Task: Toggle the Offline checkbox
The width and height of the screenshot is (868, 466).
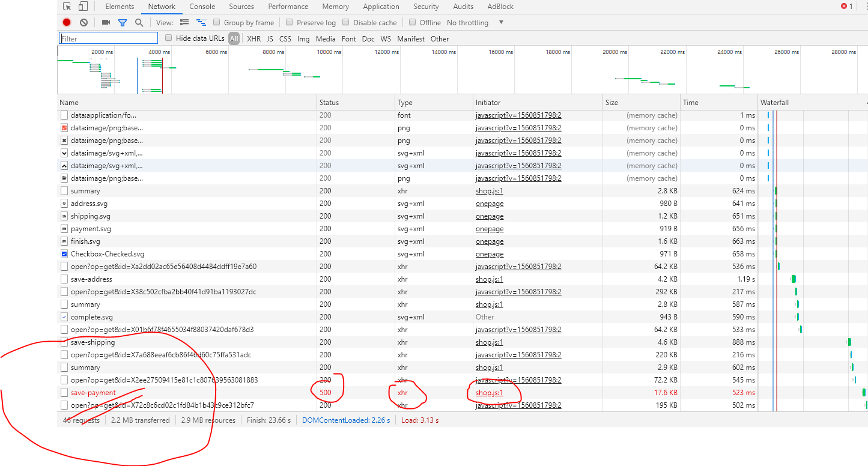Action: [413, 22]
